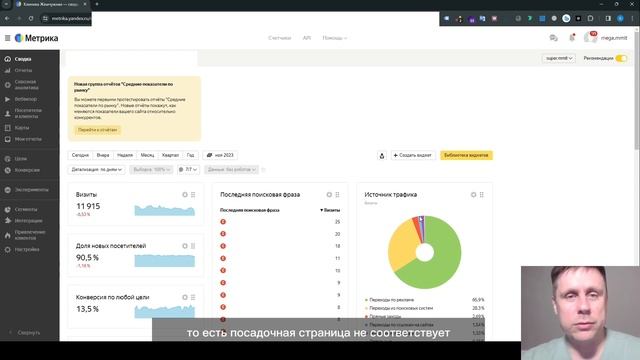Screen dimensions: 640x360
Task: Open the date range calendar picker
Action: [220, 155]
